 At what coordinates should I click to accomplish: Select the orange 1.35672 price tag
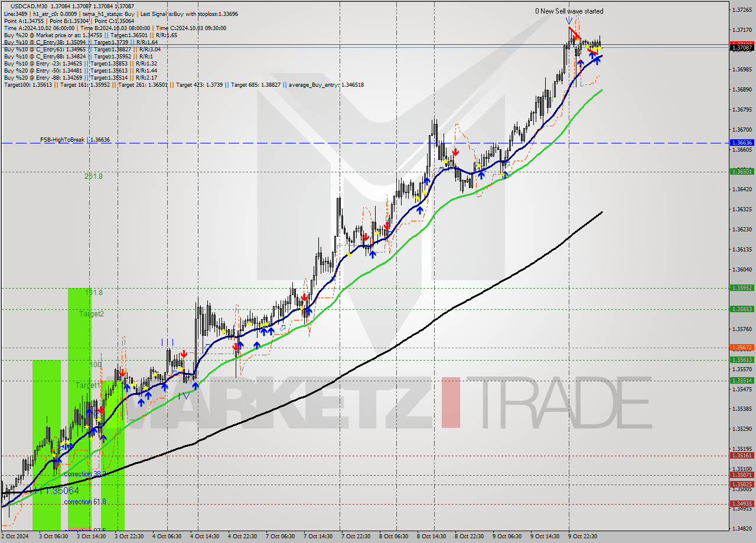point(742,348)
